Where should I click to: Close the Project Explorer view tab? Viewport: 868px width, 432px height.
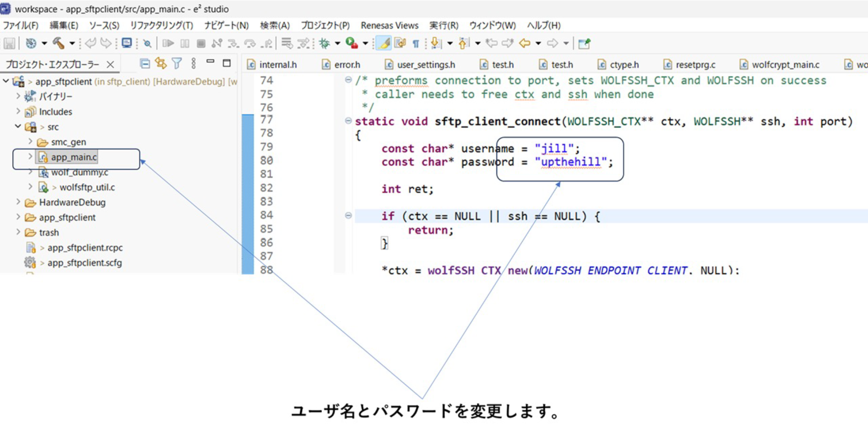[110, 65]
